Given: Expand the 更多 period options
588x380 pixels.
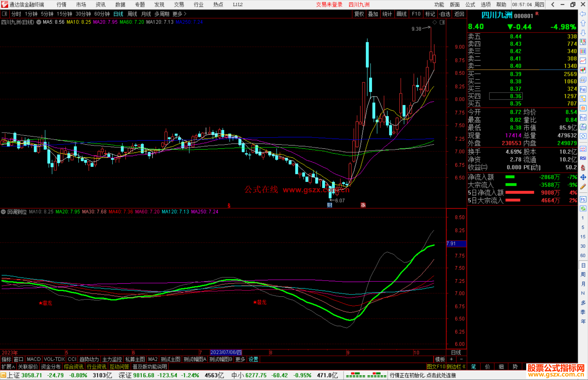Looking at the screenshot, I should coord(179,14).
